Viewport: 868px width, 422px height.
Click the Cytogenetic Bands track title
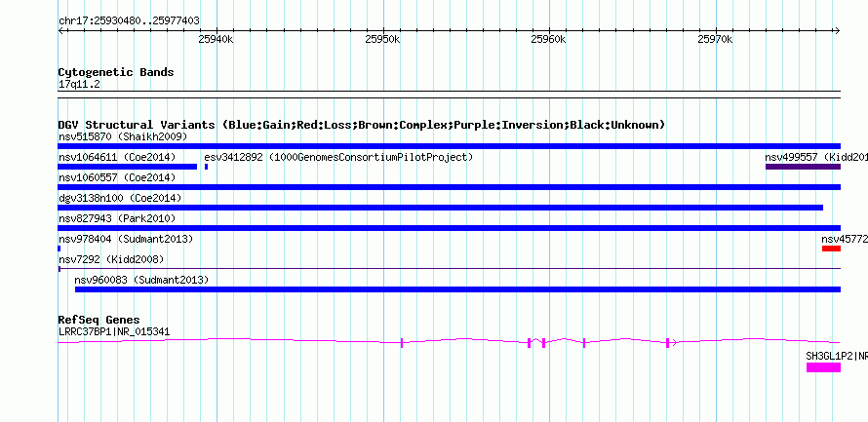(116, 72)
